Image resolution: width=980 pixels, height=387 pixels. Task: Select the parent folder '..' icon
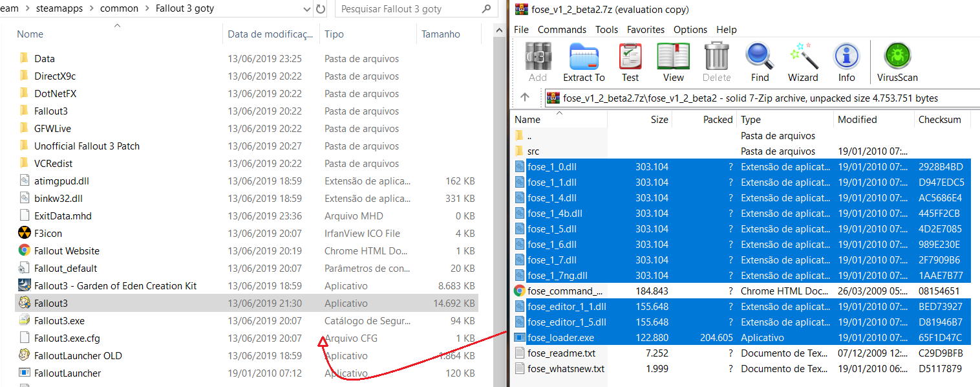(x=520, y=136)
